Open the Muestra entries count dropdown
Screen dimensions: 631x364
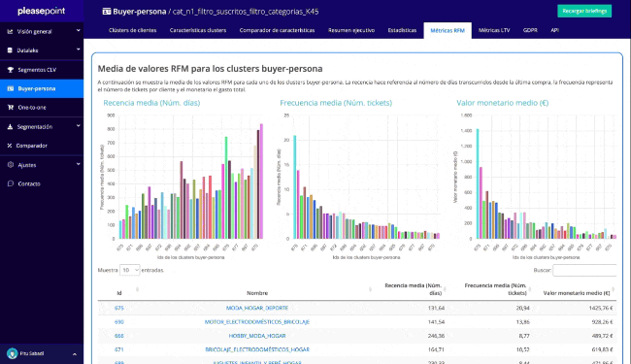coord(129,270)
